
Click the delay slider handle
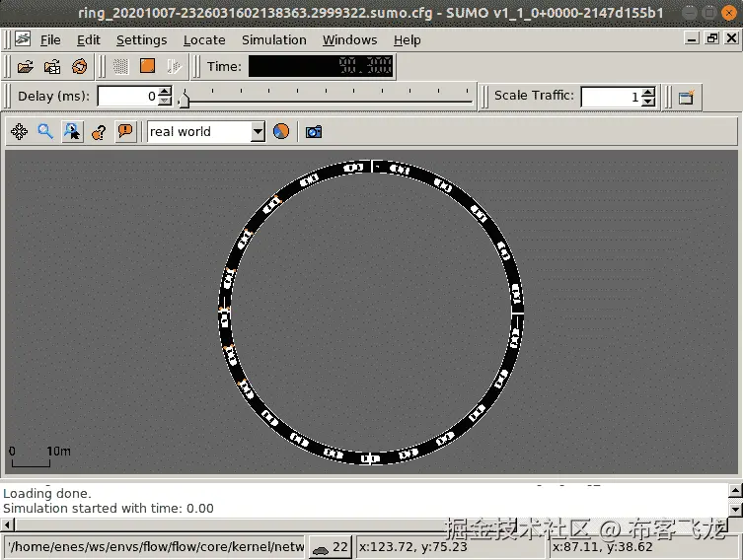click(185, 100)
